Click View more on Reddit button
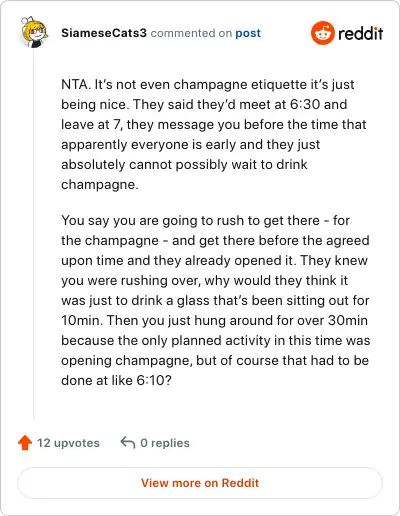 200,483
